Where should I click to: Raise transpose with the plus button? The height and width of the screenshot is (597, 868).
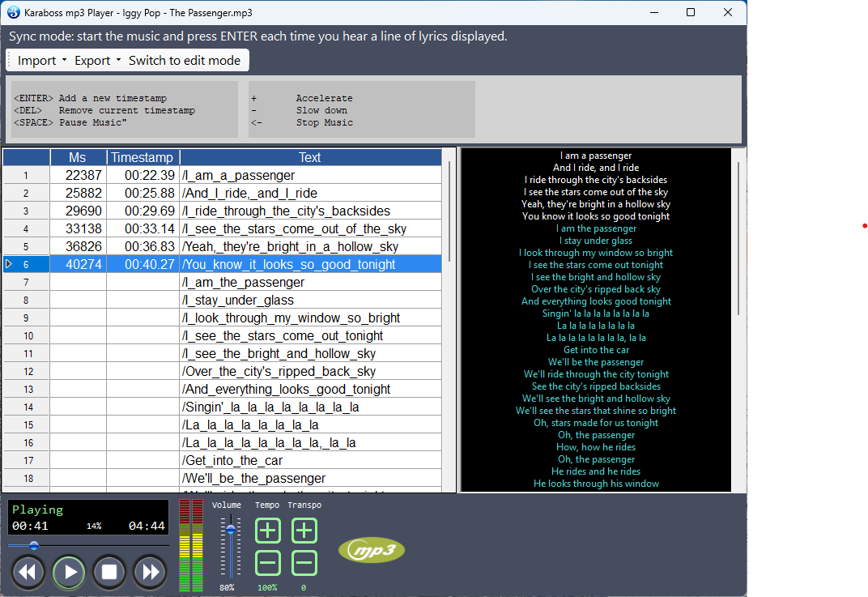(304, 531)
